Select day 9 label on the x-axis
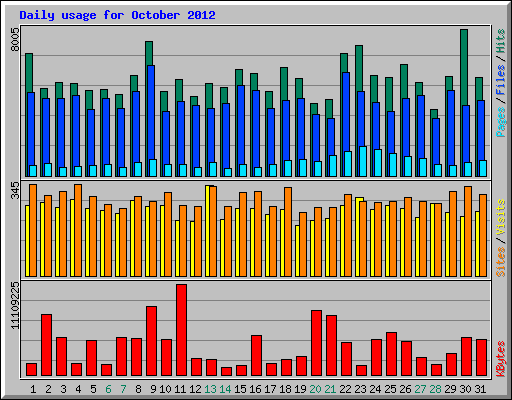The height and width of the screenshot is (400, 512). click(153, 389)
